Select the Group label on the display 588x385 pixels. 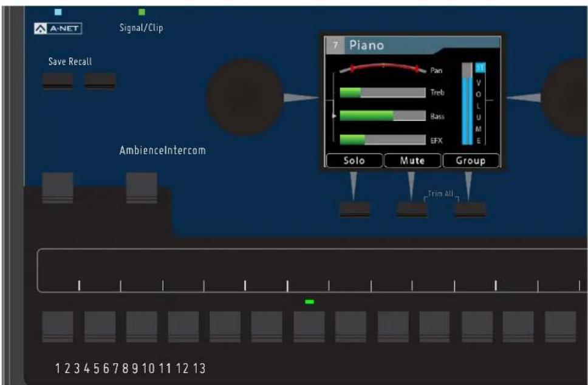pyautogui.click(x=471, y=160)
